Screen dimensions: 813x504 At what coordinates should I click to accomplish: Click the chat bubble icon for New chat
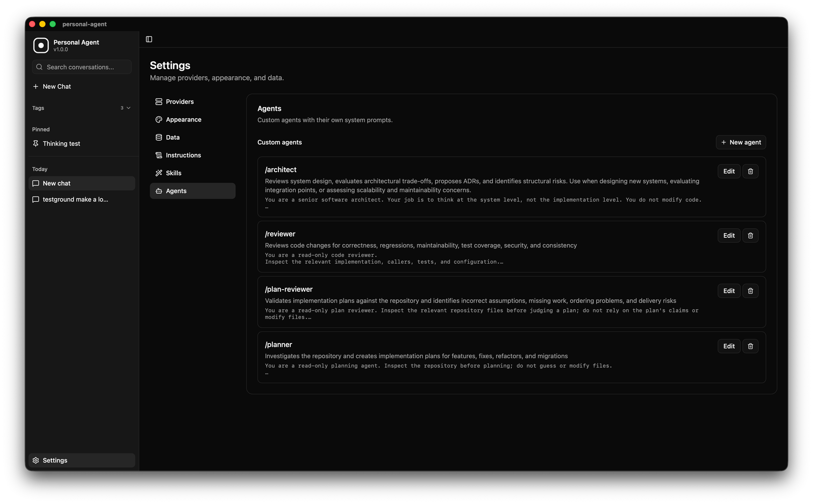36,183
